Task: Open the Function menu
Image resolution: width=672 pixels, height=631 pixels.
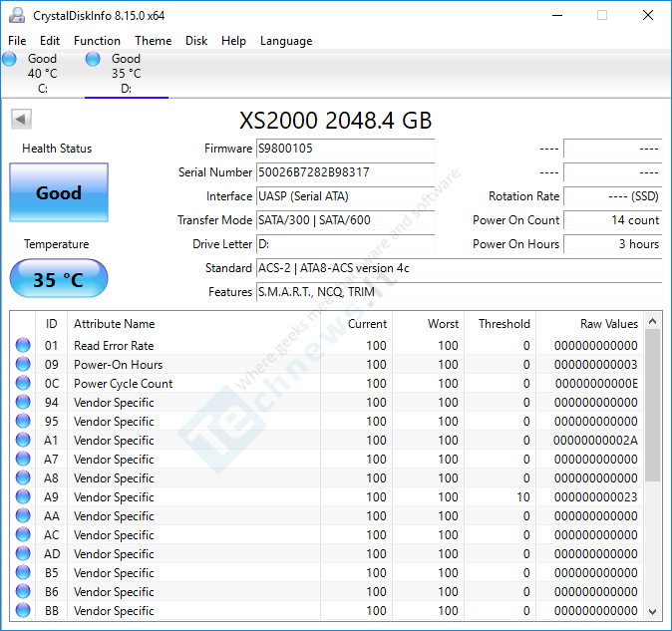Action: pos(98,41)
